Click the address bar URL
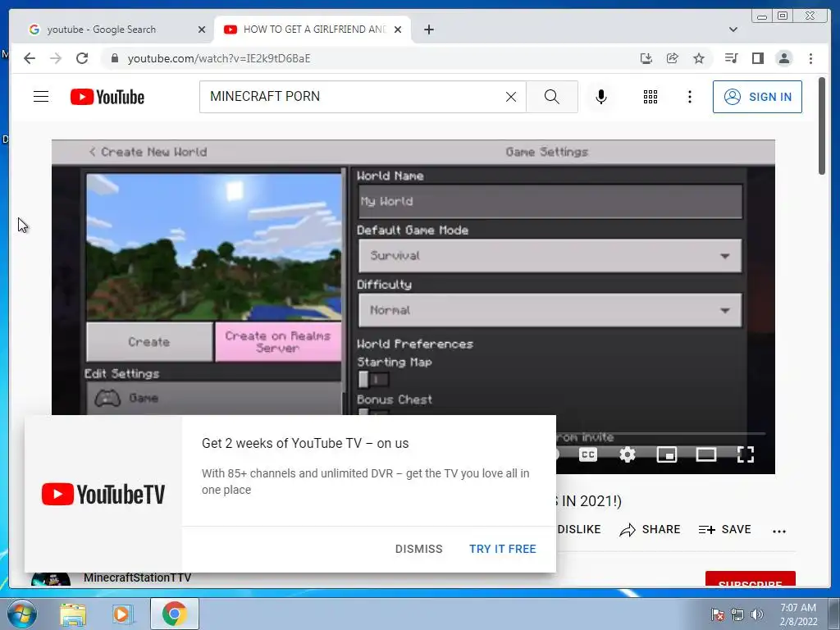This screenshot has height=630, width=840. (x=219, y=58)
